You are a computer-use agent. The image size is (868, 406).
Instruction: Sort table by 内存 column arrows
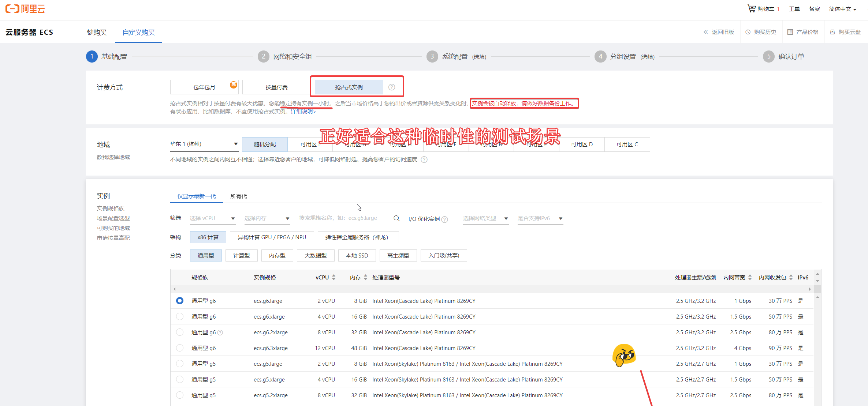coord(365,277)
